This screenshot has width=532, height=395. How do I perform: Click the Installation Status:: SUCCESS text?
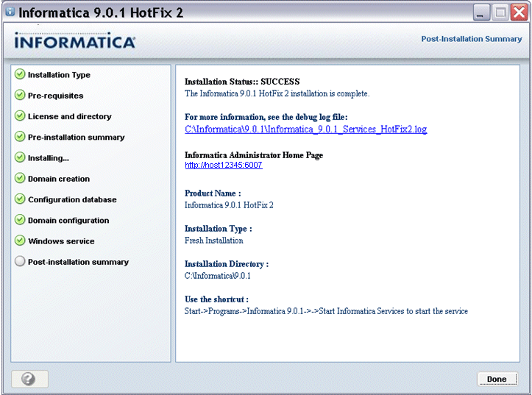tap(242, 82)
